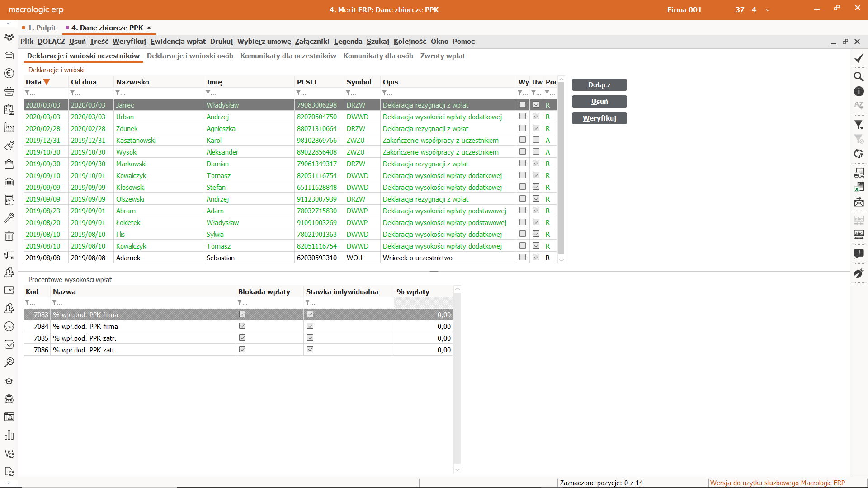The width and height of the screenshot is (868, 488).
Task: Switch to Zwroty wpłat tab
Action: [x=442, y=56]
